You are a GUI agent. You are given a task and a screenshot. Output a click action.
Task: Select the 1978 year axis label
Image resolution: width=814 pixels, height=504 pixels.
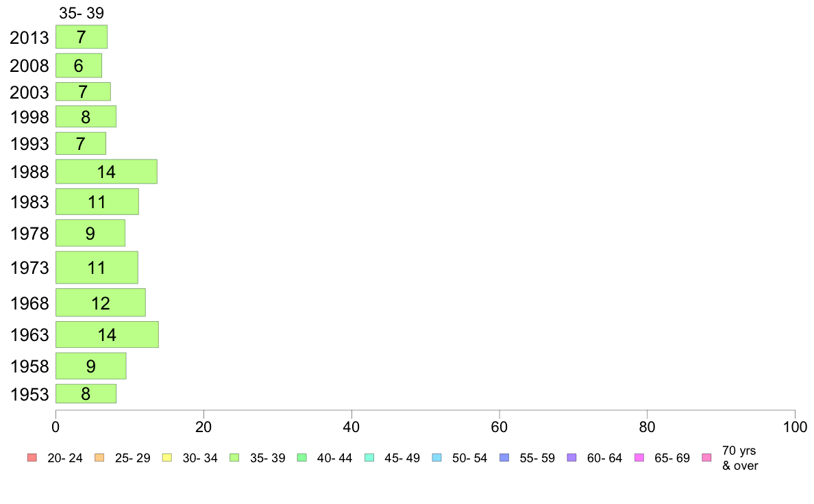(x=29, y=234)
